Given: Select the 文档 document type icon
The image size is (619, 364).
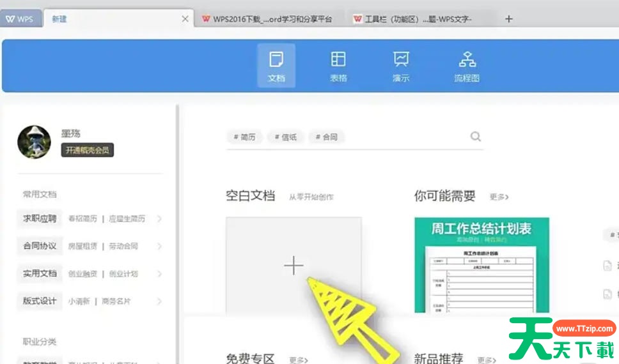Looking at the screenshot, I should tap(276, 66).
